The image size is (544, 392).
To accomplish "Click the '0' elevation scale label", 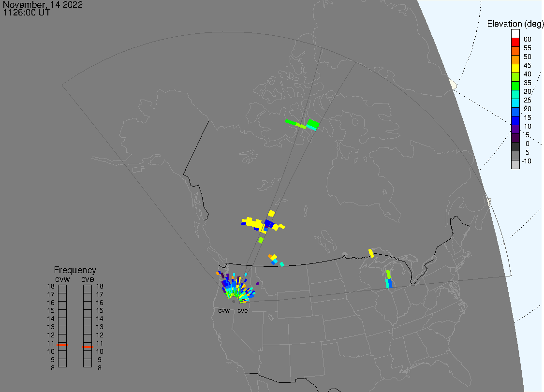I will pyautogui.click(x=528, y=144).
